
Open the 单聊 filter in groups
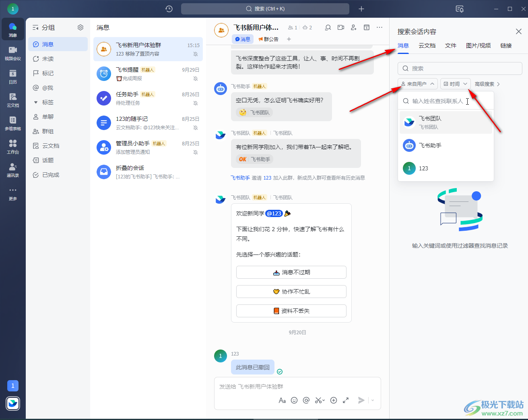click(58, 117)
